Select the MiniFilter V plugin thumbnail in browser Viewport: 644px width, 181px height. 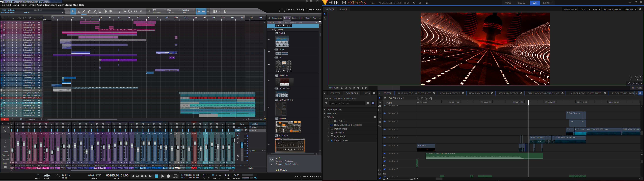[x=290, y=145]
